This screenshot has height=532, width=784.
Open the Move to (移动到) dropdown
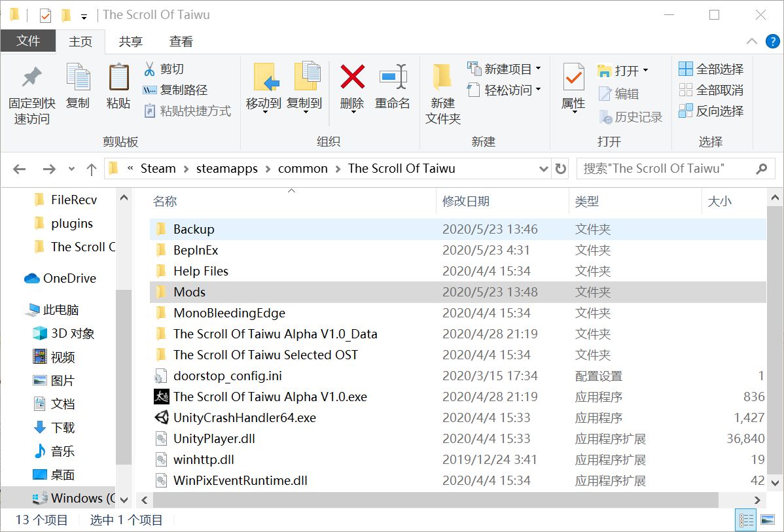(x=265, y=111)
